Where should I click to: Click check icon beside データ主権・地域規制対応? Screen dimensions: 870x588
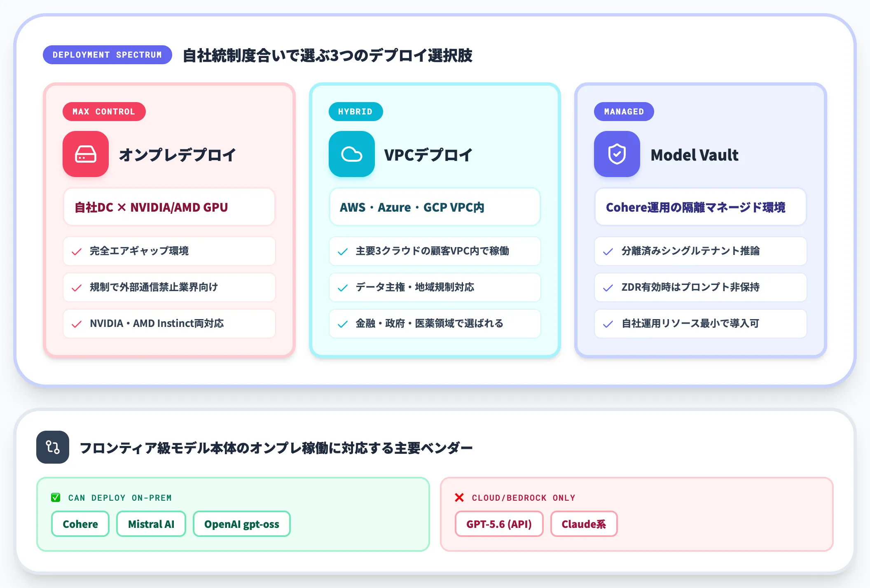click(x=343, y=288)
